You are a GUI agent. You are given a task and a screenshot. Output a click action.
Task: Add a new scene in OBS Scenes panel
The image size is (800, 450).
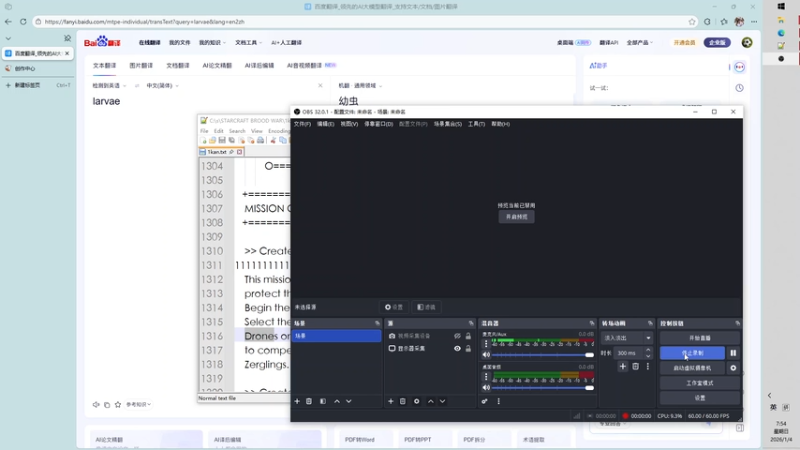coord(297,402)
